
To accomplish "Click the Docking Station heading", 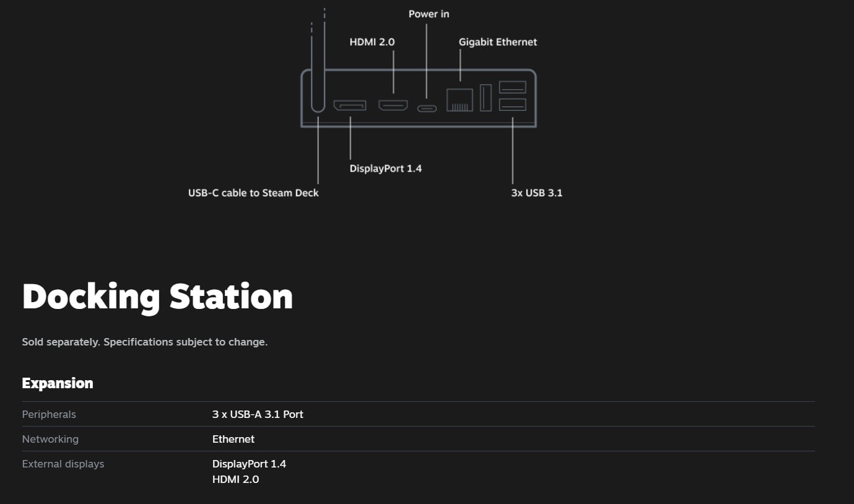I will (x=157, y=297).
